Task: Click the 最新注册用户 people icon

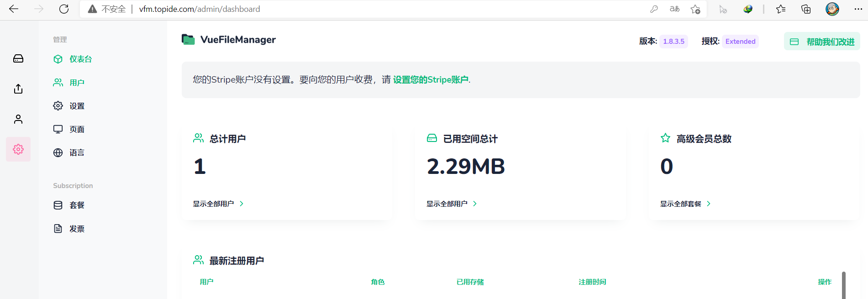Action: tap(198, 260)
